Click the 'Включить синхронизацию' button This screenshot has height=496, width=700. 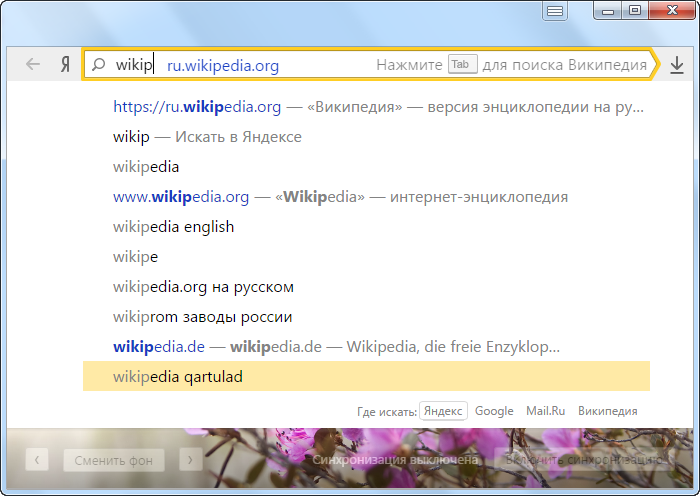click(x=585, y=459)
